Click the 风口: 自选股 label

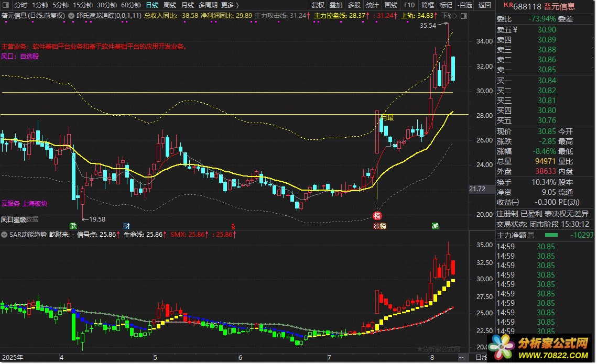[20, 56]
